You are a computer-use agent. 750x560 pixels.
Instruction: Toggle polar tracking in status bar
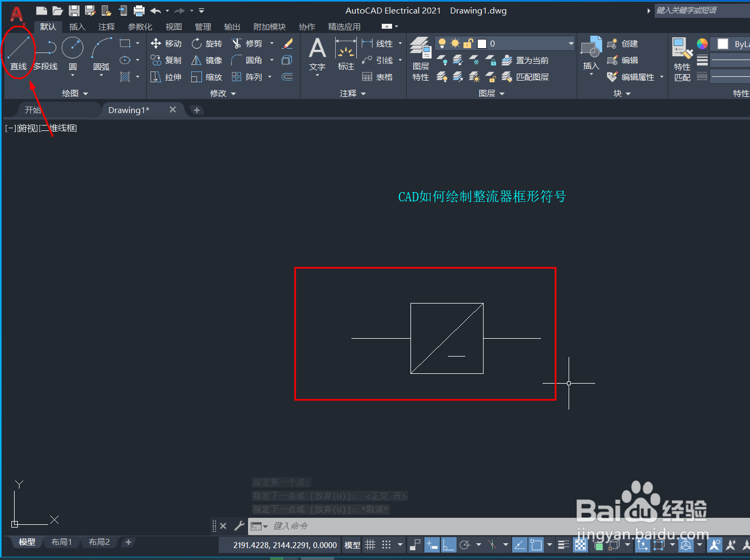point(465,545)
